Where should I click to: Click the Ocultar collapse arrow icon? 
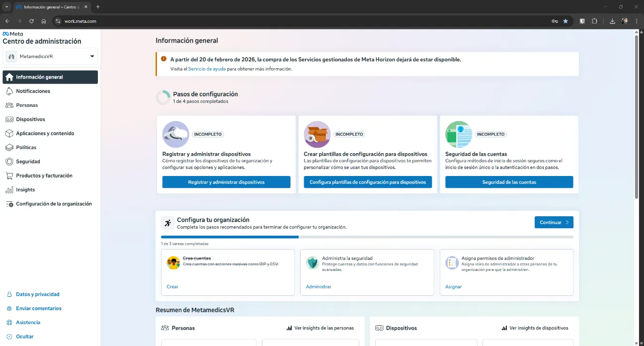coord(9,337)
